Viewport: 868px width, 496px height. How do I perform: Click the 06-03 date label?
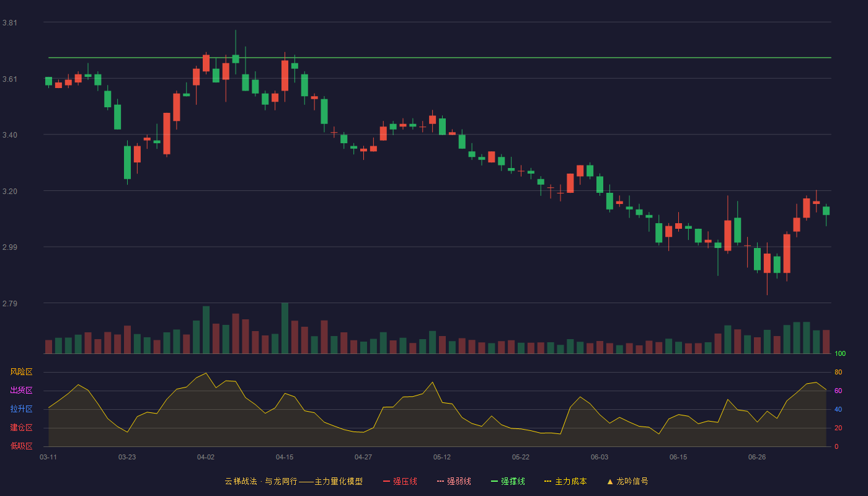point(600,457)
